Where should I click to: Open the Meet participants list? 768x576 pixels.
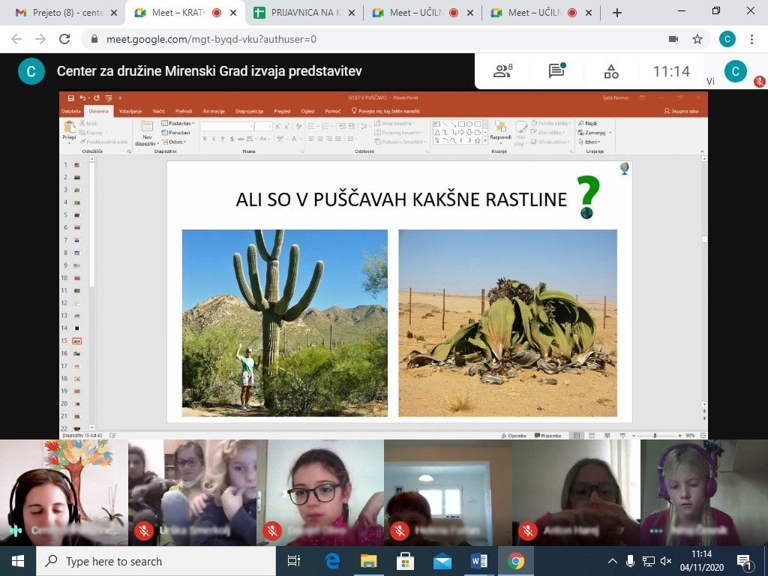[502, 72]
